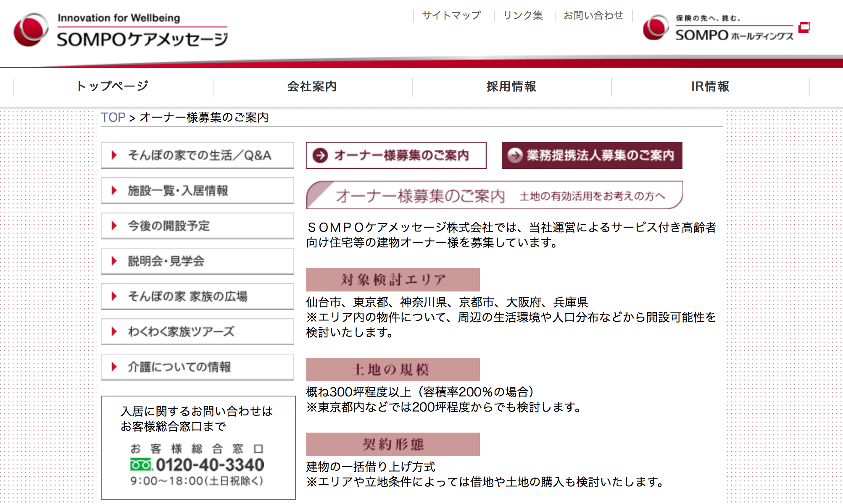Image resolution: width=843 pixels, height=504 pixels.
Task: Click the arrow icon on 業務提携法人募集のご案内 button
Action: click(x=515, y=155)
